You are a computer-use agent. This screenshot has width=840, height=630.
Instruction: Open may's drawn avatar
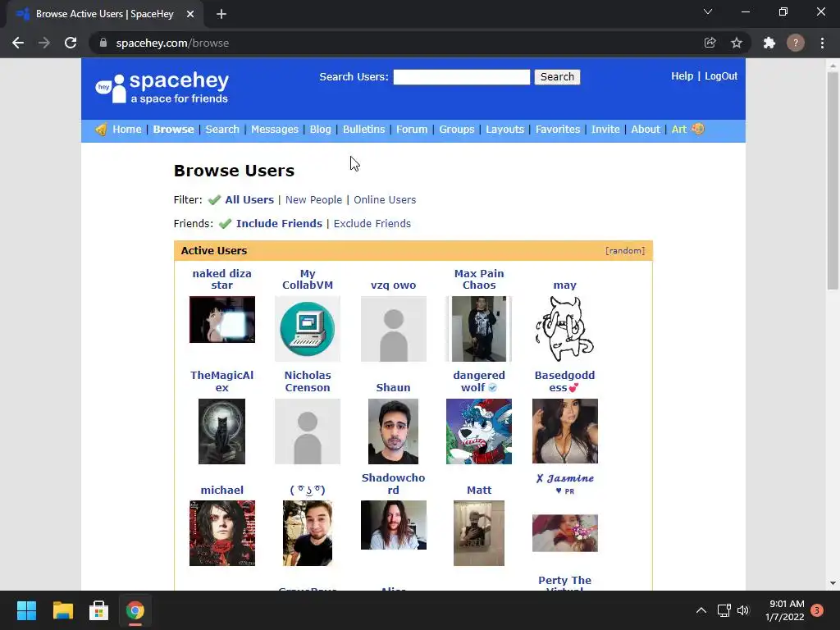564,329
